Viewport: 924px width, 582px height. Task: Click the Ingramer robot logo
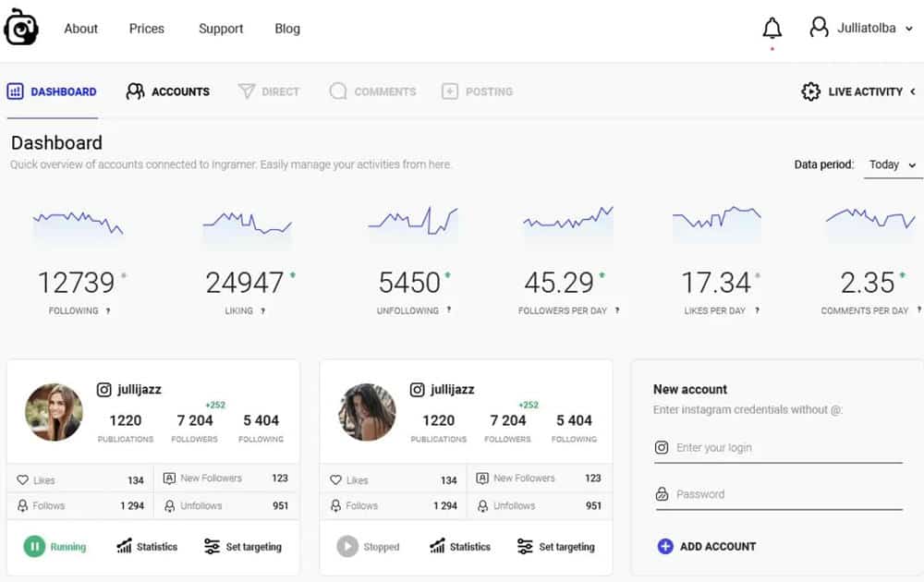[20, 27]
